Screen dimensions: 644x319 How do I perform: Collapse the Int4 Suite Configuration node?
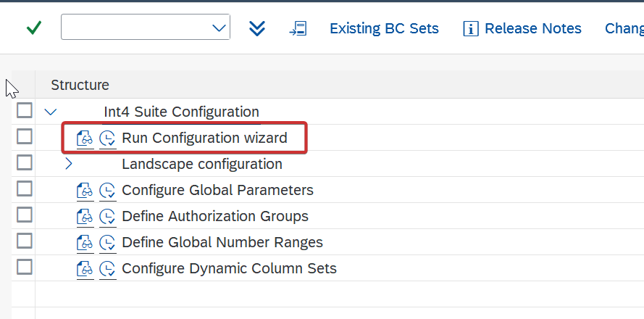(51, 112)
